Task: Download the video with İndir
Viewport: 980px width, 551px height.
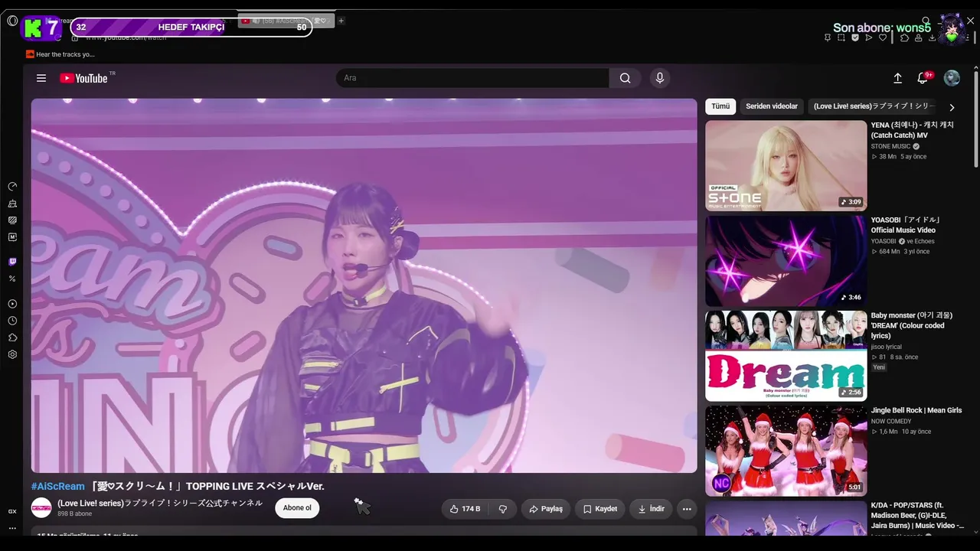Action: [x=651, y=509]
